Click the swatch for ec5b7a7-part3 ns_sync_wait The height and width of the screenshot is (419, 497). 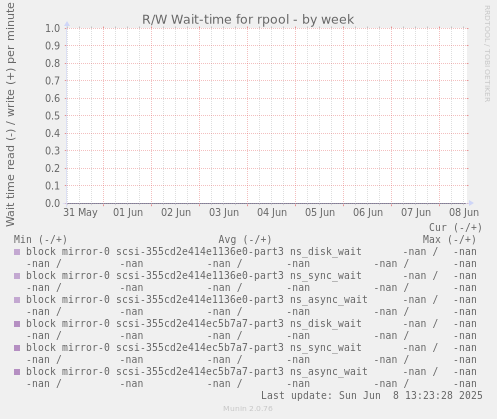tap(17, 348)
